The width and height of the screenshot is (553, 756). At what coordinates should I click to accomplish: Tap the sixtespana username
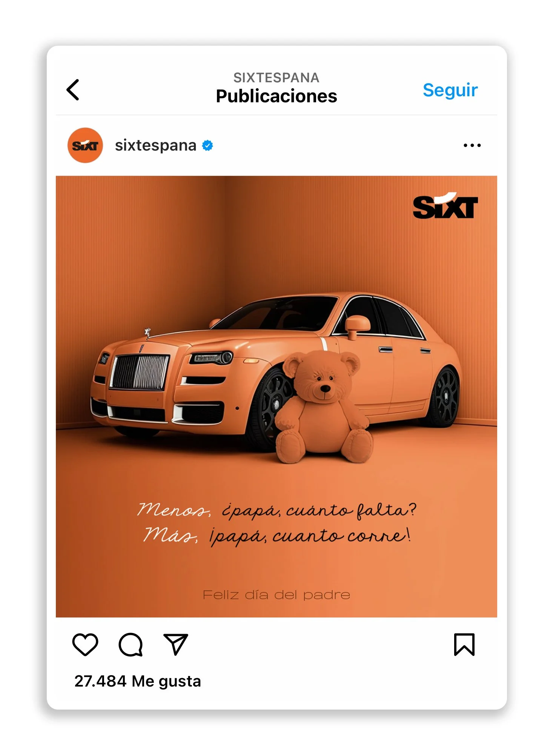click(x=155, y=145)
